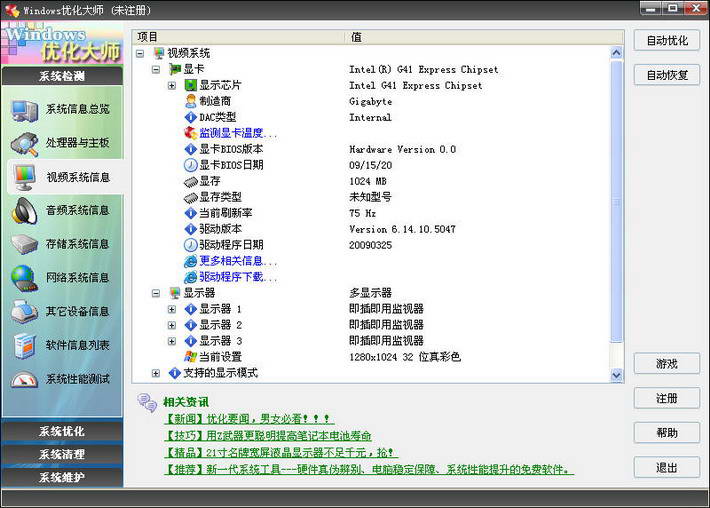Viewport: 710px width, 508px height.
Task: Switch to the 系统清理 section
Action: [62, 454]
